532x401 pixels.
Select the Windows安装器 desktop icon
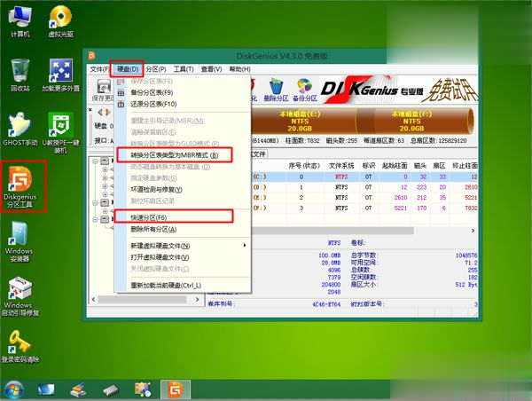[20, 241]
